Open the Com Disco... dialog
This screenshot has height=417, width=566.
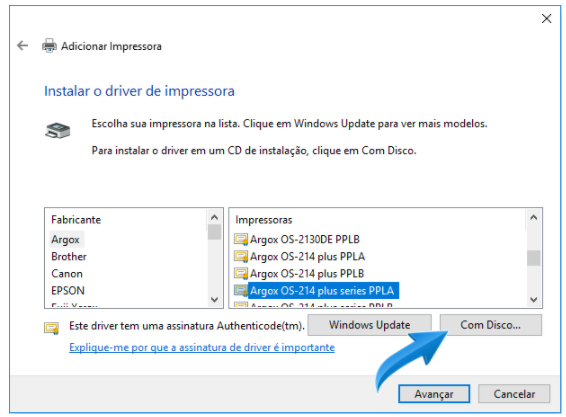click(491, 325)
